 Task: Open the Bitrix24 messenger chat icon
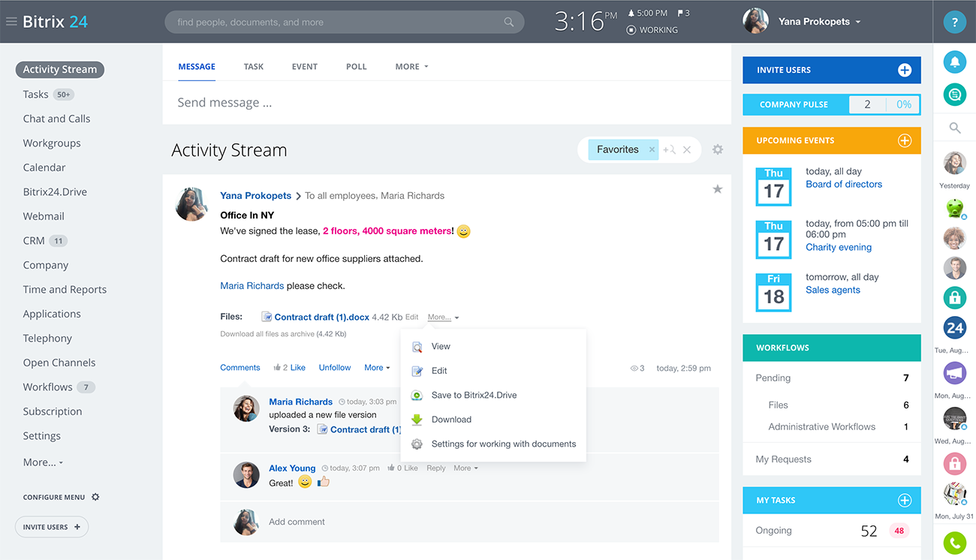pyautogui.click(x=954, y=95)
